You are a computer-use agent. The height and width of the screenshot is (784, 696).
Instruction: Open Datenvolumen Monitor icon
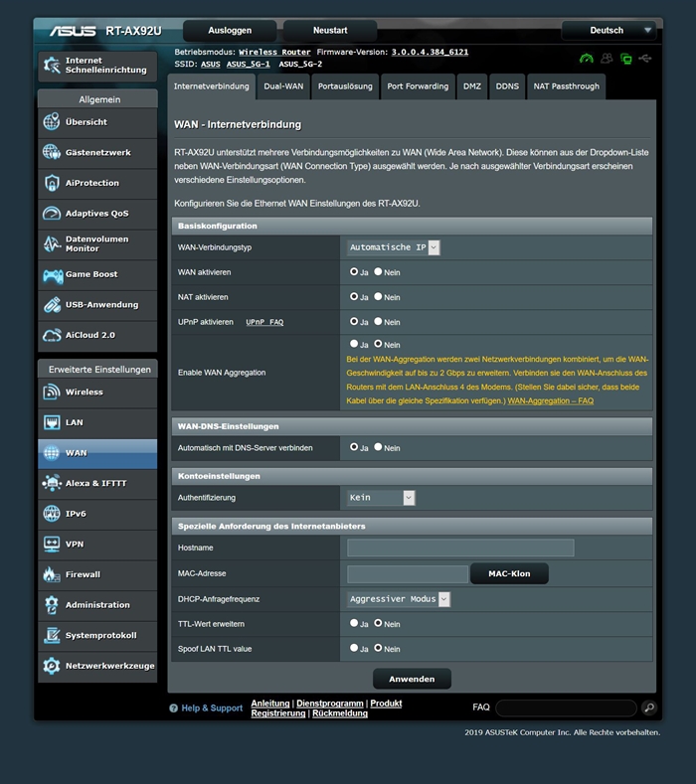52,243
